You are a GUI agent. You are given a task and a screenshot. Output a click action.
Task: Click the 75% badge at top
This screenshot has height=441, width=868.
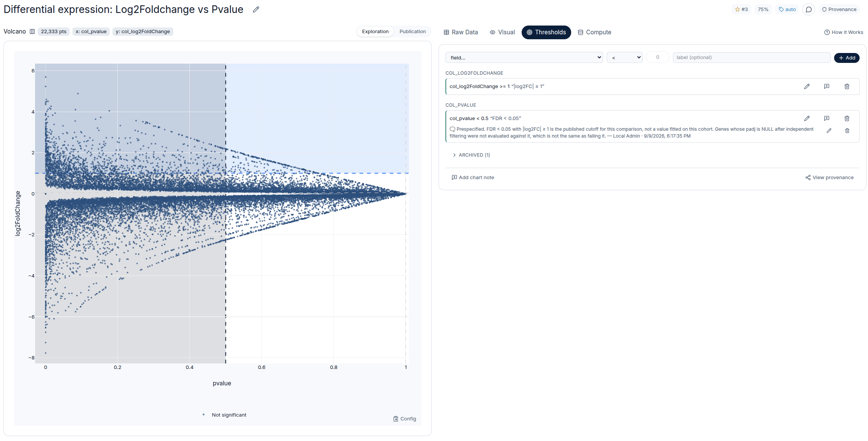(763, 10)
